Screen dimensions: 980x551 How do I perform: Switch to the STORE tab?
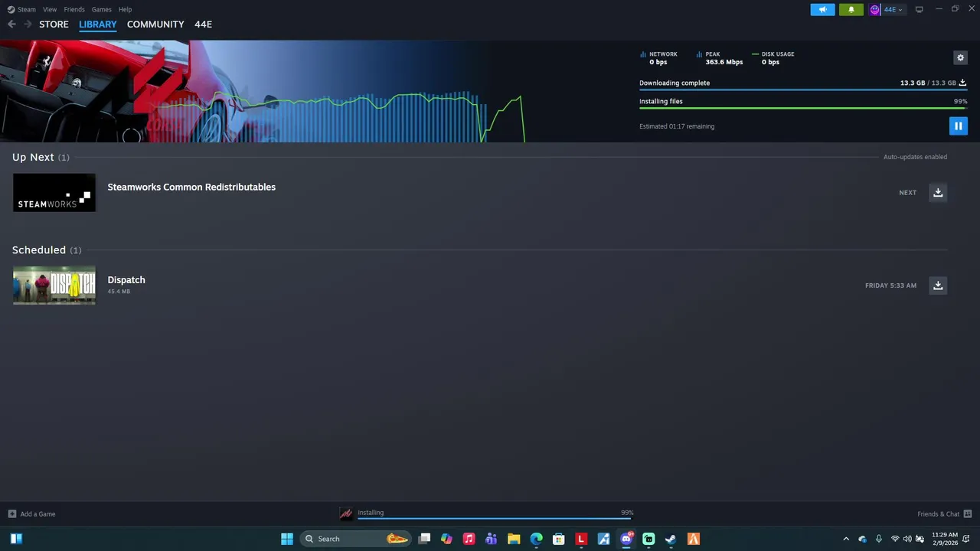[x=54, y=24]
